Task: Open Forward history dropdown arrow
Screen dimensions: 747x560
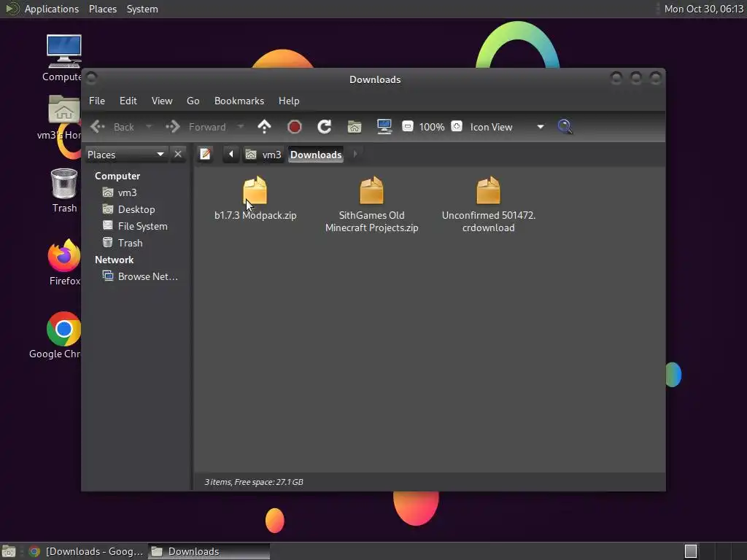Action: 241,127
